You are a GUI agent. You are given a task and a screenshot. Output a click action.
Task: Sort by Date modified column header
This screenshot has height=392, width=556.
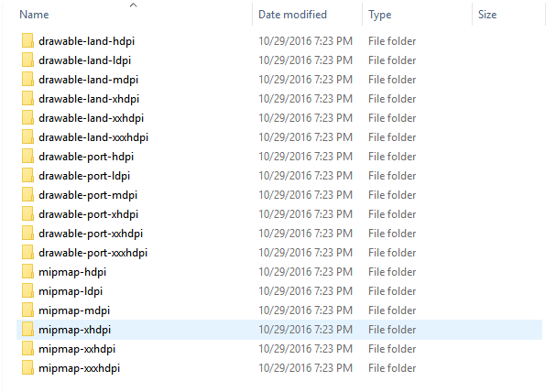(x=292, y=15)
